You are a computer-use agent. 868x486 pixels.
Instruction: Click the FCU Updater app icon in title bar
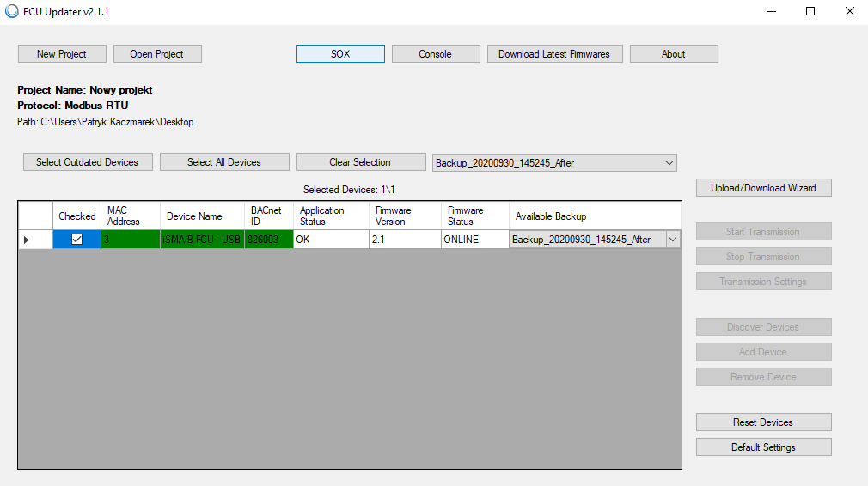point(11,12)
